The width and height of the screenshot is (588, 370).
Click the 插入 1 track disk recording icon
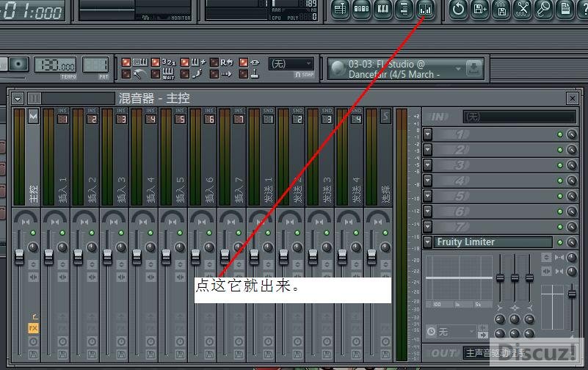tap(62, 354)
